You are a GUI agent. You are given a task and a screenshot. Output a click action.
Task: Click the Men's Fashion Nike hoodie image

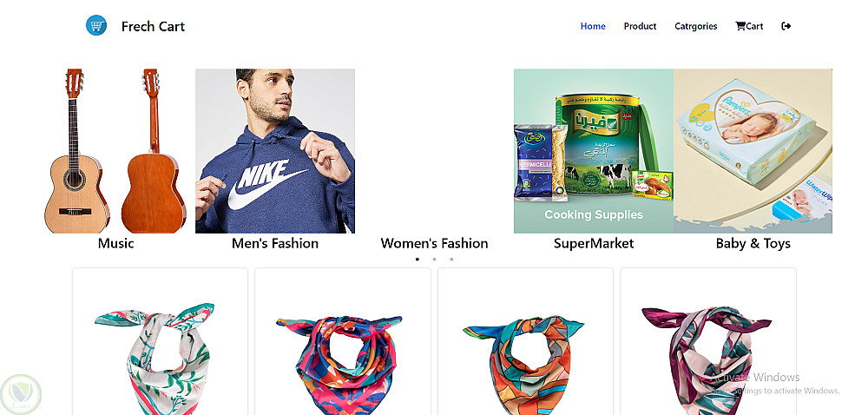click(275, 151)
